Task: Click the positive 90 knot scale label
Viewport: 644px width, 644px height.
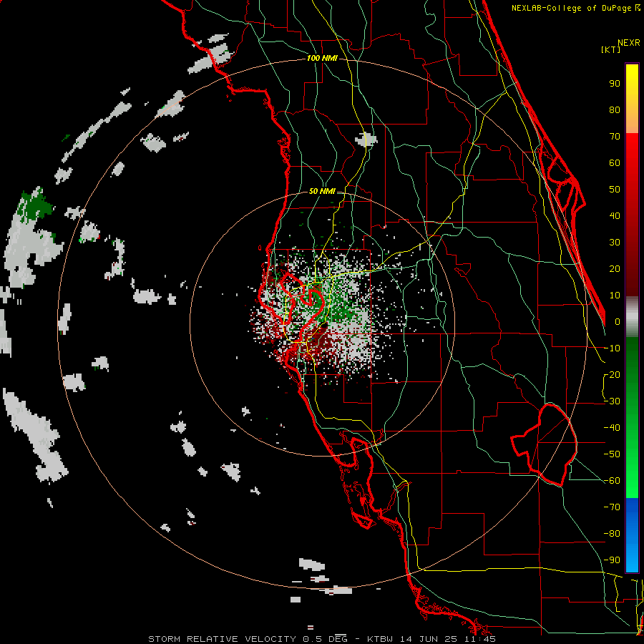Action: click(615, 84)
